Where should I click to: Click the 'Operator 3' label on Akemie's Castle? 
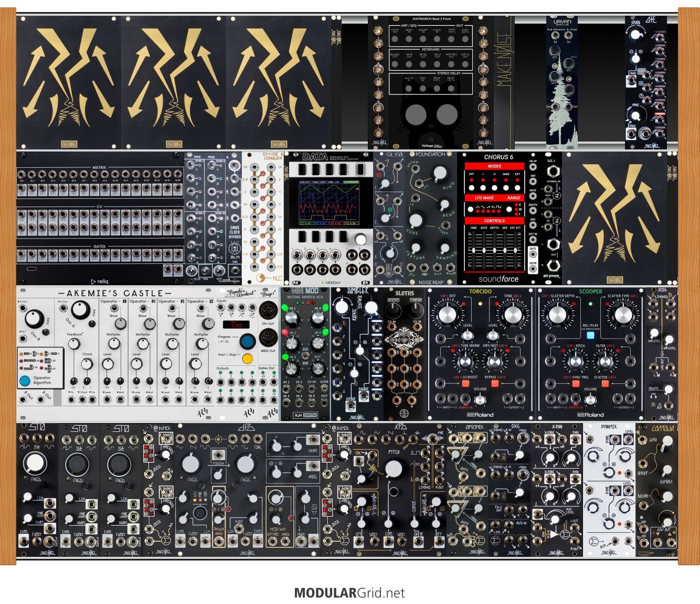172,301
